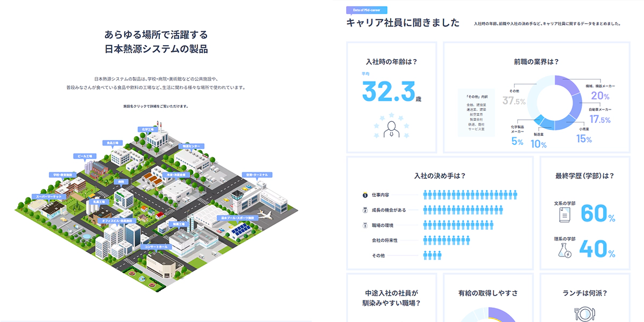Click the person with stars icon

click(391, 126)
